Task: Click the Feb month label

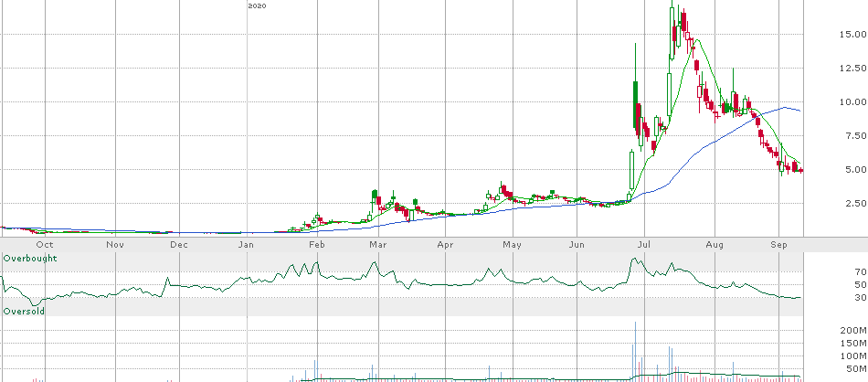Action: (x=315, y=244)
